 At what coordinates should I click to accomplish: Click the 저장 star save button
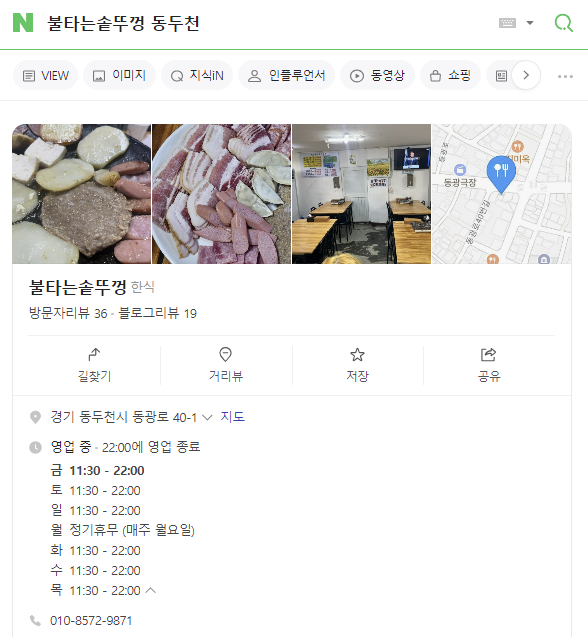tap(358, 365)
